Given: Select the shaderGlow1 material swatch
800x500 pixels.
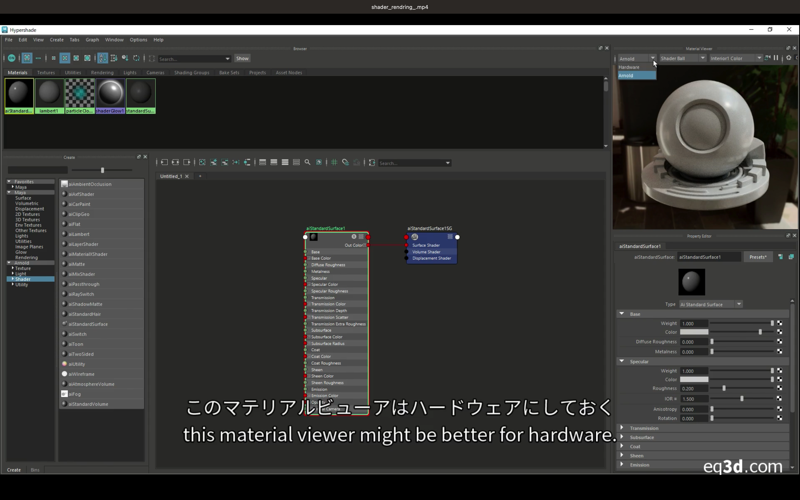Looking at the screenshot, I should [x=110, y=94].
